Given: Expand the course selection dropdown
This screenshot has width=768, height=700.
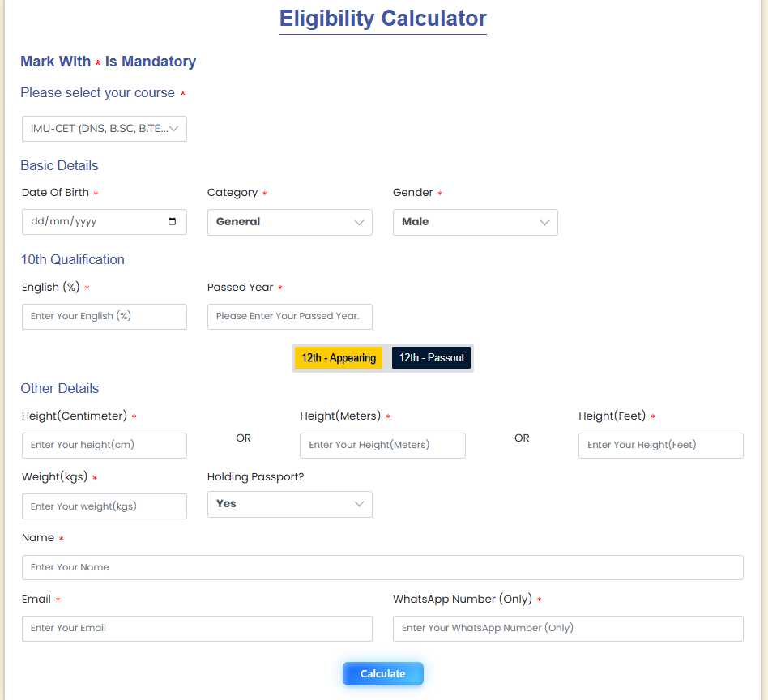Looking at the screenshot, I should point(105,129).
